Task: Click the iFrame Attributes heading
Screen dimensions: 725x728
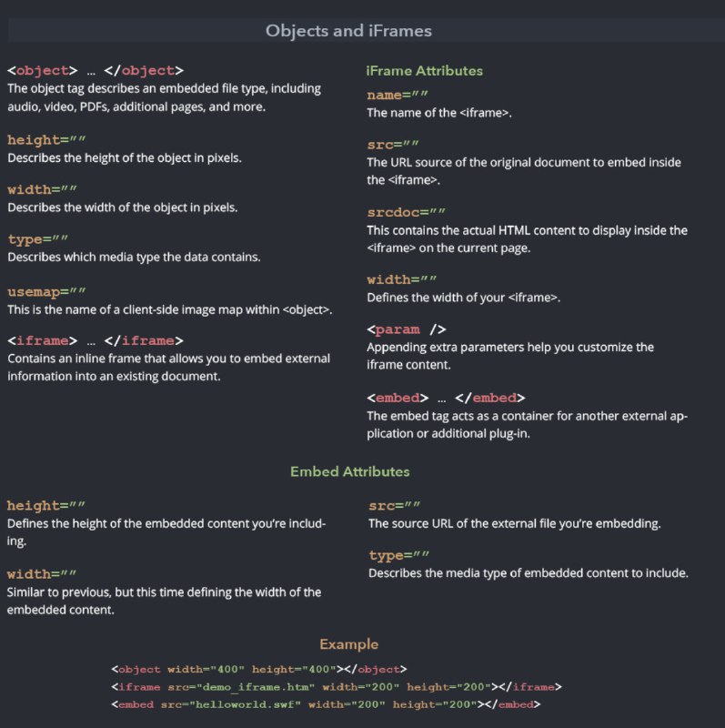Action: coord(424,71)
